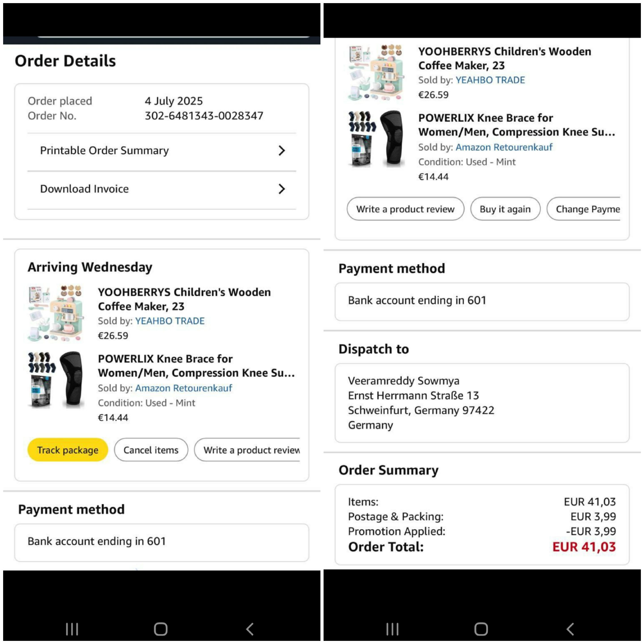Open YEAHBO TRADE seller link on left screen
The image size is (644, 644).
click(x=170, y=321)
